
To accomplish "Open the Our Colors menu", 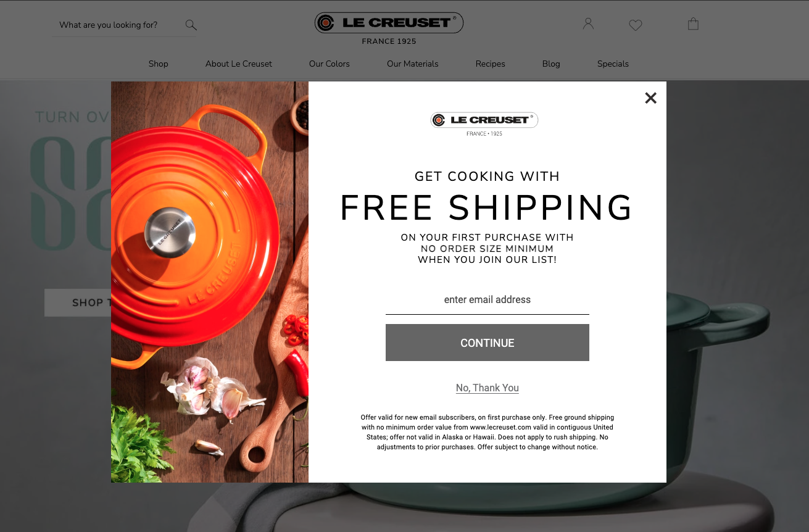I will pyautogui.click(x=330, y=64).
